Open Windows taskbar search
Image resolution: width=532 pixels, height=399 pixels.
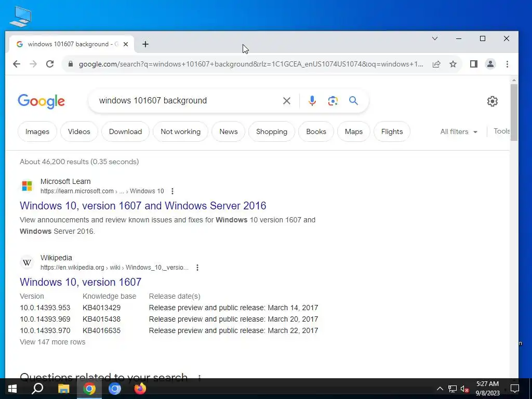pyautogui.click(x=37, y=389)
